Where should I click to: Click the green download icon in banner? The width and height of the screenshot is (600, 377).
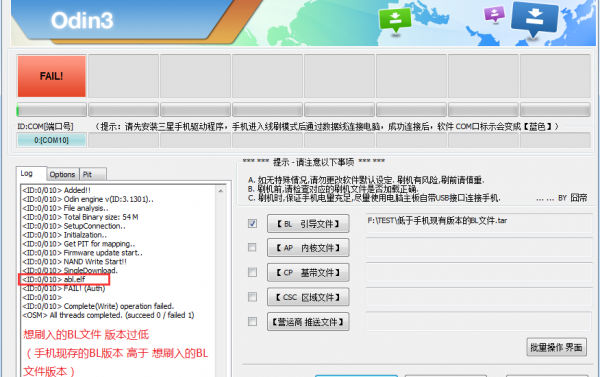click(395, 20)
